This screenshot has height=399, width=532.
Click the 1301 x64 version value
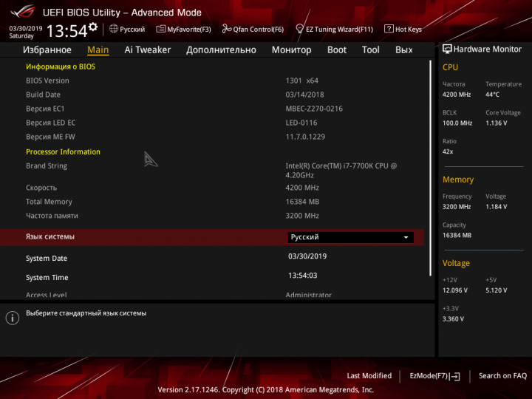point(302,81)
